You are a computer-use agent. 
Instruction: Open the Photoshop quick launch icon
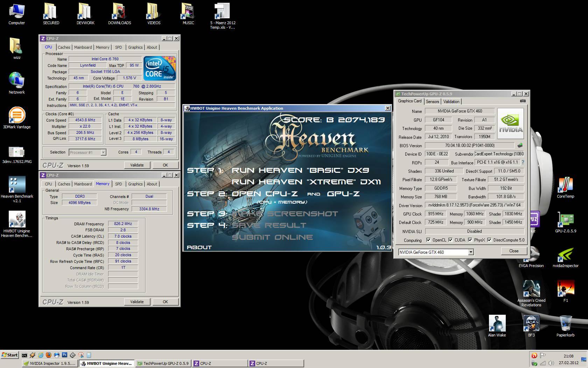pyautogui.click(x=65, y=355)
